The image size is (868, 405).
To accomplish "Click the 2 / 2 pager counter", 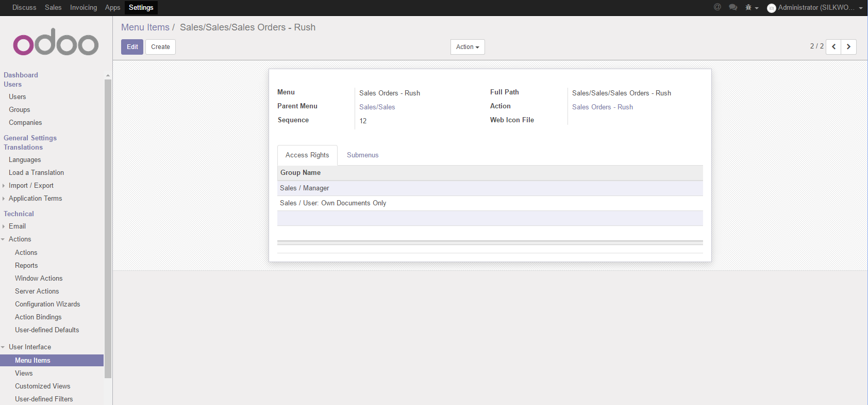I will click(x=816, y=46).
